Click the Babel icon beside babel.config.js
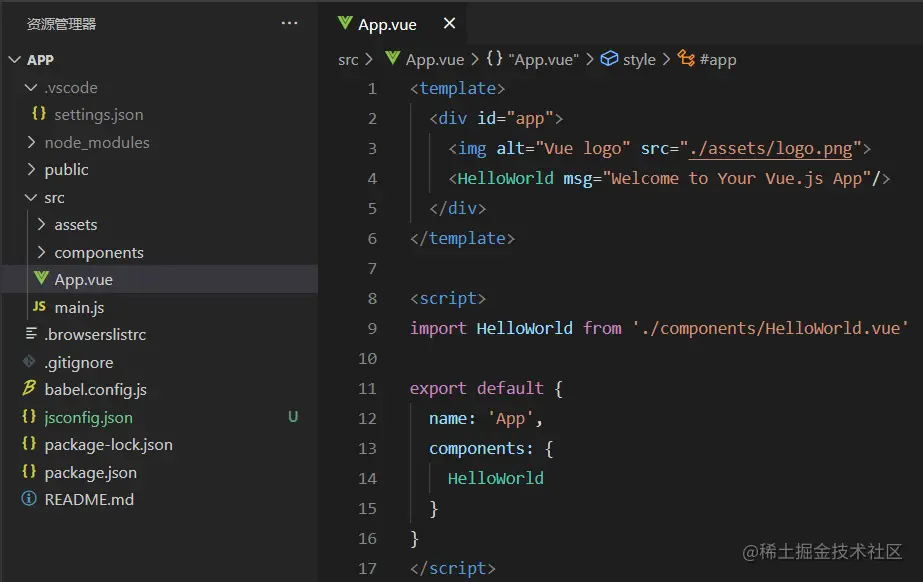 pyautogui.click(x=29, y=388)
